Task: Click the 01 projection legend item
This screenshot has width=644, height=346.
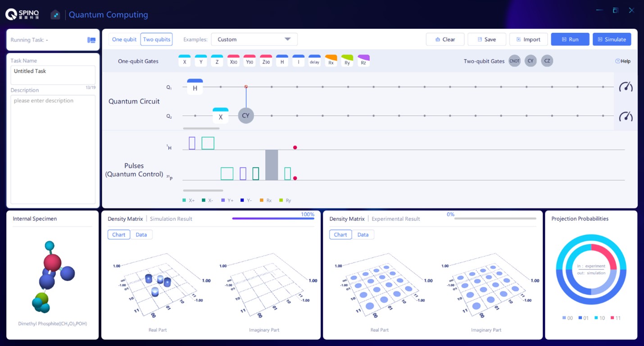Action: [x=584, y=318]
